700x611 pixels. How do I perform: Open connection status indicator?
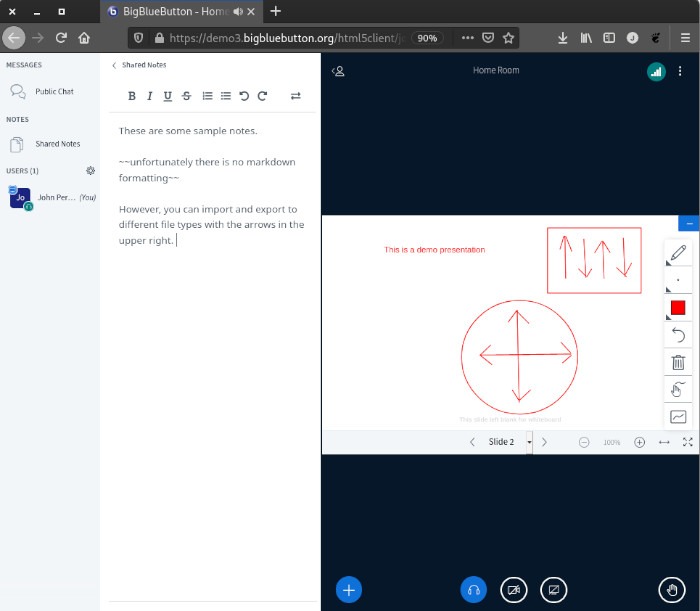[656, 72]
